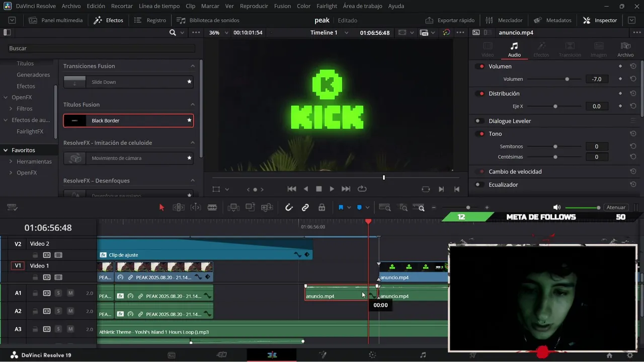644x362 pixels.
Task: Toggle the Tono section enable switch
Action: pyautogui.click(x=480, y=134)
